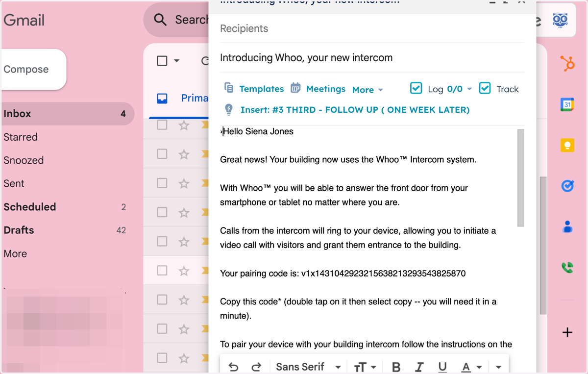The width and height of the screenshot is (588, 374).
Task: Toggle bold formatting
Action: [396, 367]
